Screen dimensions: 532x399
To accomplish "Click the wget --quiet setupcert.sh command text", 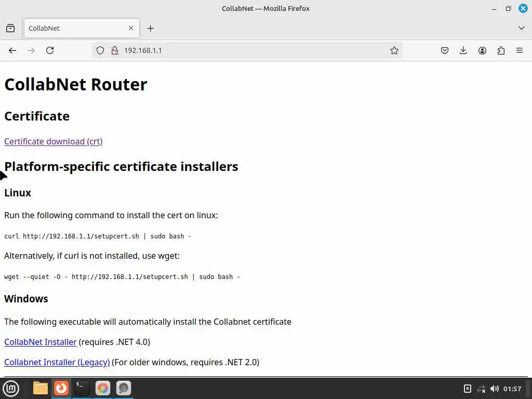I will click(122, 277).
